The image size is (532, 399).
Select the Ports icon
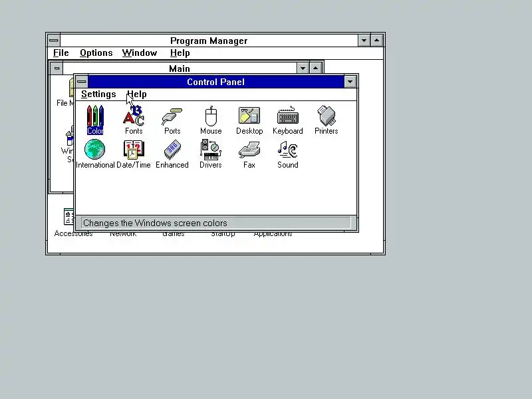tap(172, 120)
